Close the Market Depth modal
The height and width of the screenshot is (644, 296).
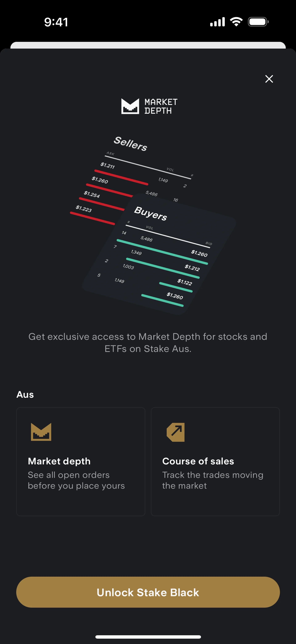(269, 79)
